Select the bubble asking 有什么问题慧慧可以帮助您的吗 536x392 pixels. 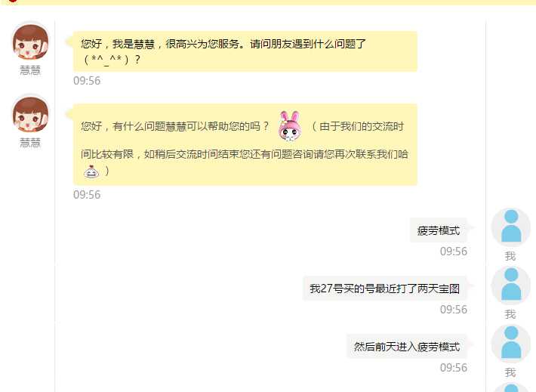point(245,145)
